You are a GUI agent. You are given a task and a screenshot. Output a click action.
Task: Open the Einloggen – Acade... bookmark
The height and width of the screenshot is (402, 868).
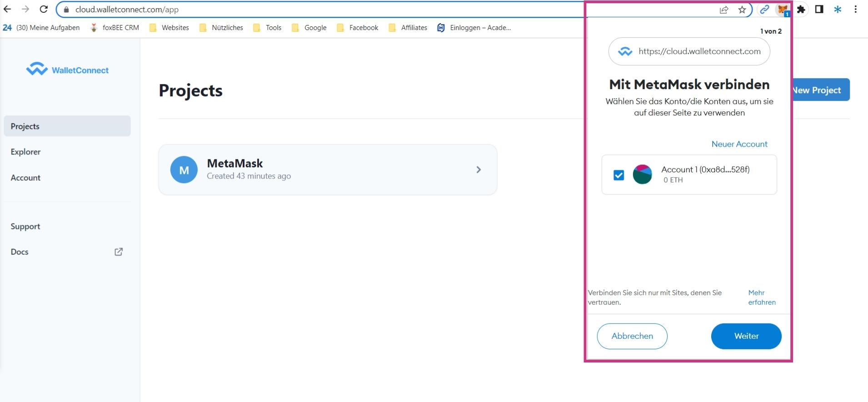pos(474,28)
